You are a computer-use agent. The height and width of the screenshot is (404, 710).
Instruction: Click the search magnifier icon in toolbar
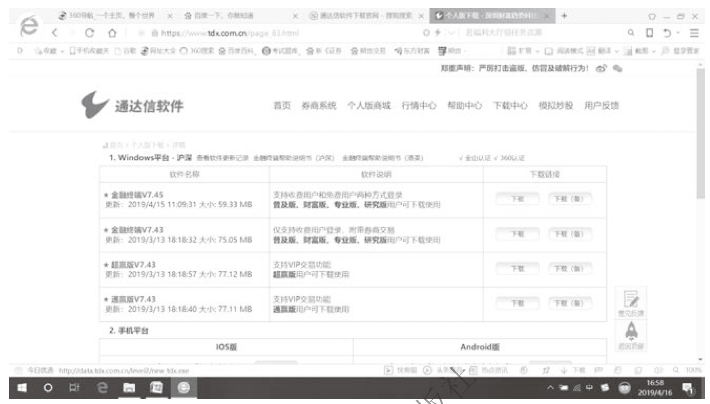click(631, 33)
